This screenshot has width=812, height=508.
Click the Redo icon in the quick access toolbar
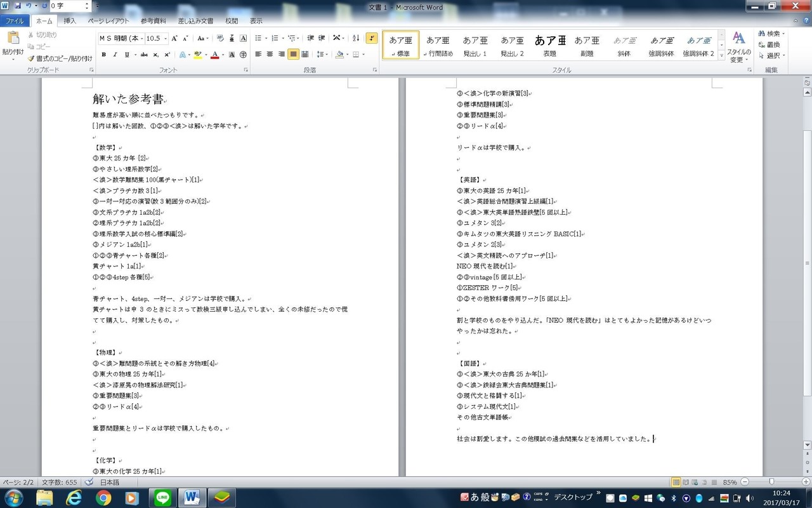44,6
